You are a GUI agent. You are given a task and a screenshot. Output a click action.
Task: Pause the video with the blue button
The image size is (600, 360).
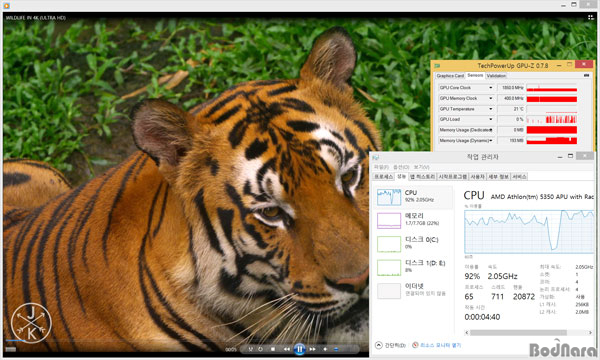pyautogui.click(x=299, y=349)
